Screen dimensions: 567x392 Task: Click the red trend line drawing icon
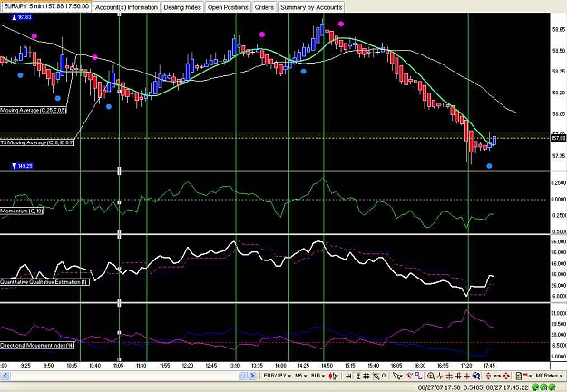click(x=410, y=376)
